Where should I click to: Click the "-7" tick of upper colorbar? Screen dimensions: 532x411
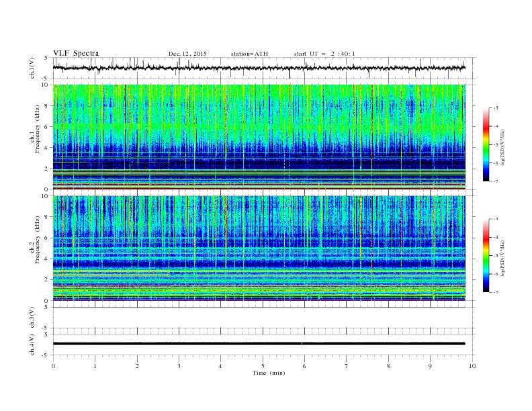[496, 181]
